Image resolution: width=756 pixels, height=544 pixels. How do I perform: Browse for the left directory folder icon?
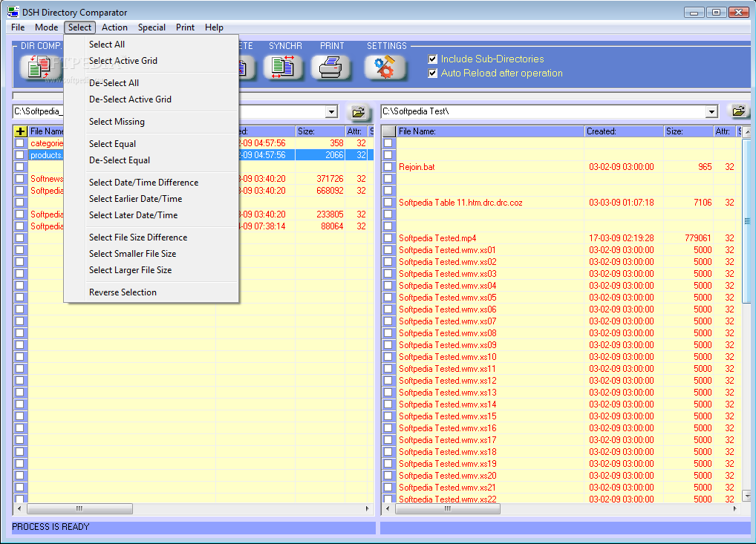coord(358,112)
